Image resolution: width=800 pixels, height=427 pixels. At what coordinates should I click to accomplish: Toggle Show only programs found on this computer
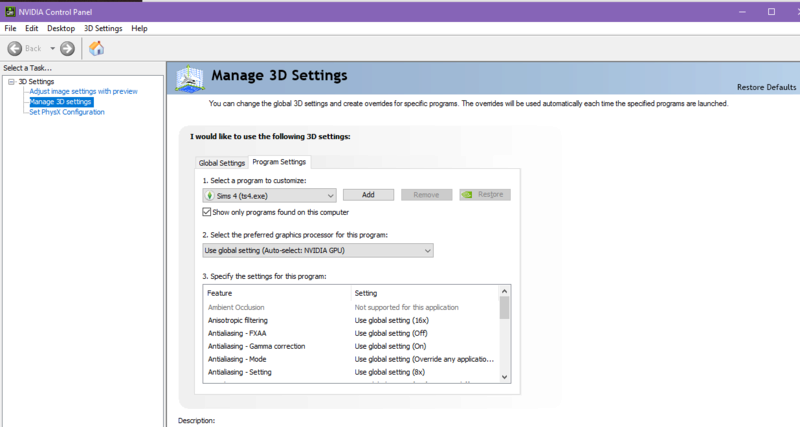207,212
